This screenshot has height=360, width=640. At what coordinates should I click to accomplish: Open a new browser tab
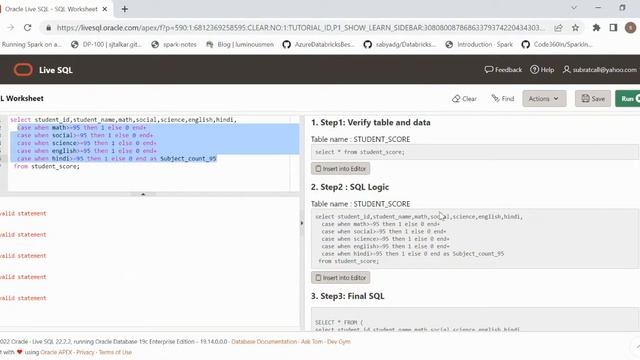click(124, 9)
